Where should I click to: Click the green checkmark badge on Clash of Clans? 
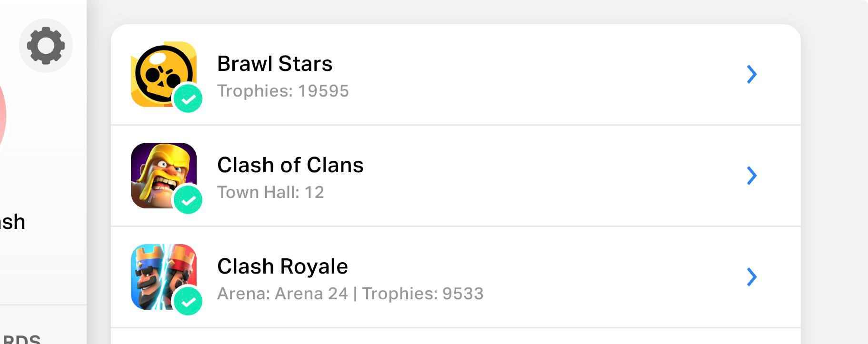(x=188, y=200)
